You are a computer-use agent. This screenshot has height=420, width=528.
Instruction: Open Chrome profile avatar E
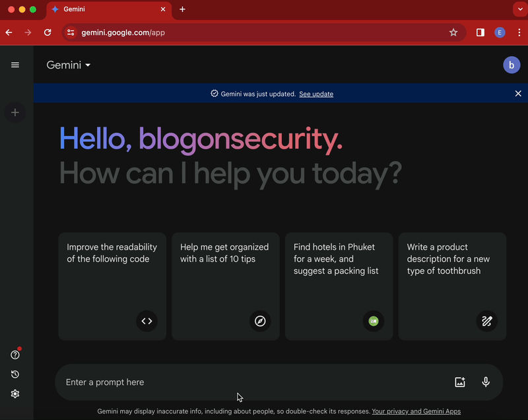point(500,32)
